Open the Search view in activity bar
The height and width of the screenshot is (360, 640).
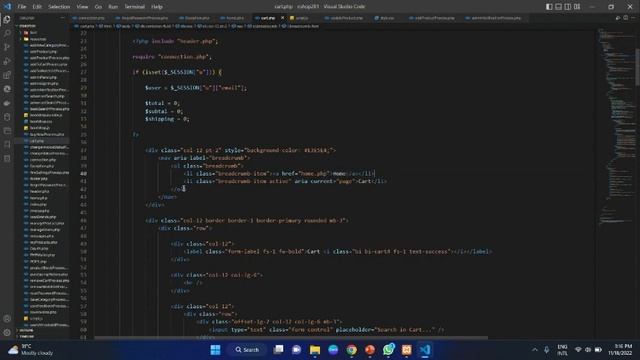7,33
